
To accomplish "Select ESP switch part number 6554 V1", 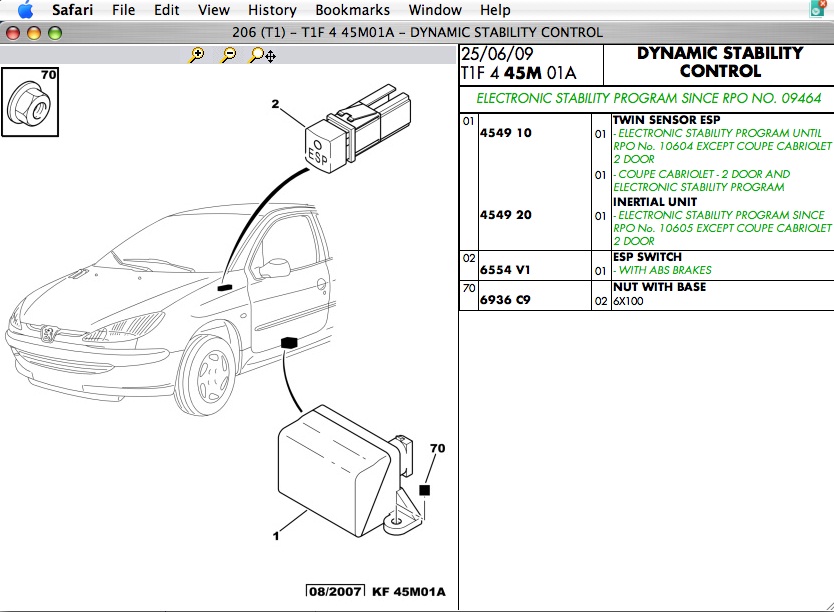I will click(x=505, y=270).
